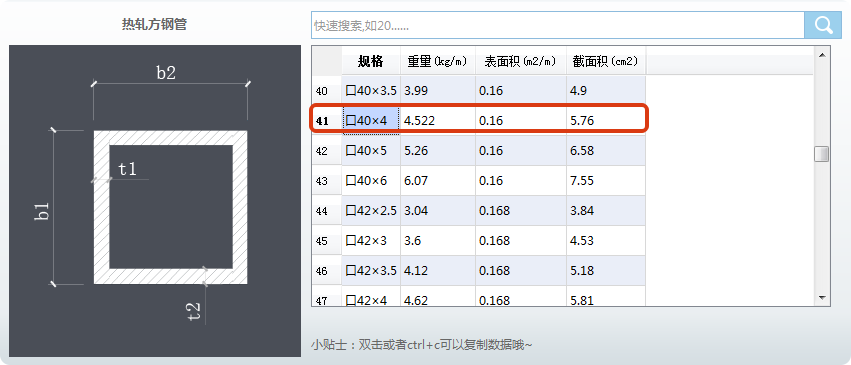Click the 小贴士 copy tip text

pyautogui.click(x=422, y=345)
